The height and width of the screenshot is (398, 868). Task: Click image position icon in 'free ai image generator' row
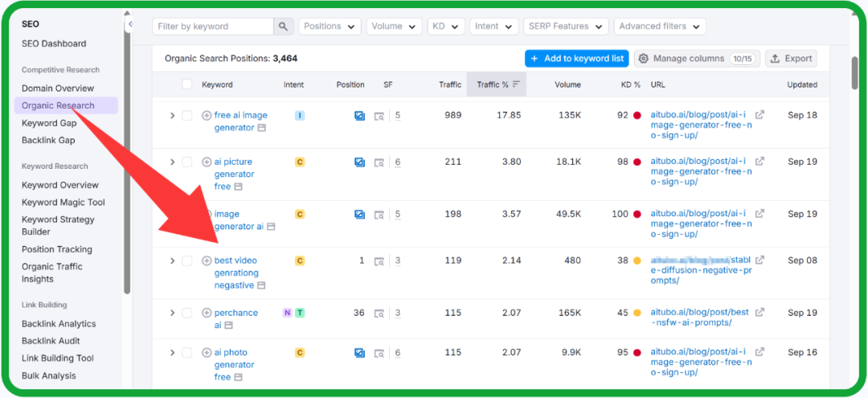pyautogui.click(x=359, y=116)
